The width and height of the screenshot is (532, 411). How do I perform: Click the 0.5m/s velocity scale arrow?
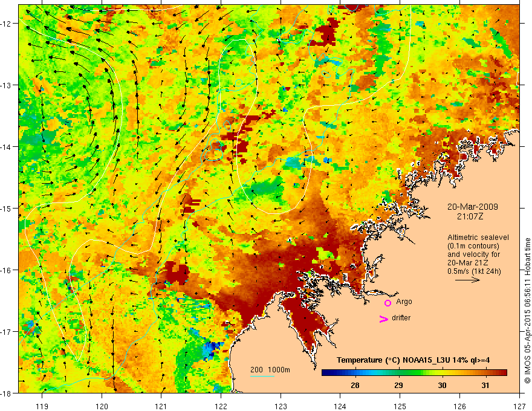[x=467, y=280]
